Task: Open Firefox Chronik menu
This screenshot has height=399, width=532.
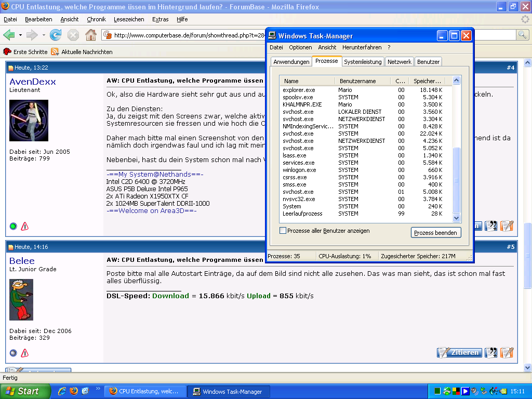Action: (x=96, y=19)
